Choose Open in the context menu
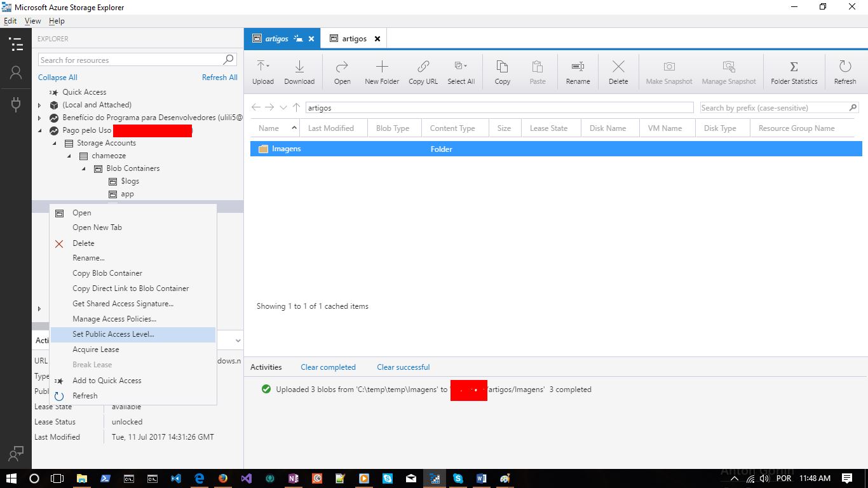Viewport: 868px width, 488px height. pyautogui.click(x=133, y=213)
